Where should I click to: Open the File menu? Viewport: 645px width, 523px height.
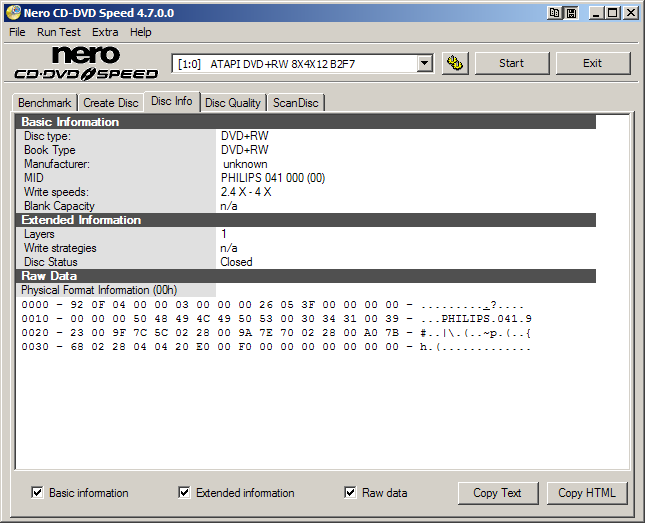click(17, 32)
